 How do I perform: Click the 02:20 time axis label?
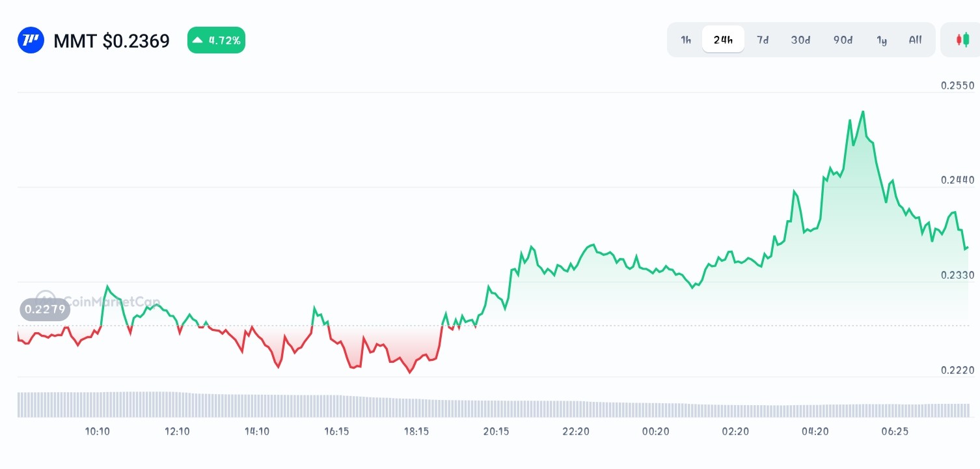point(735,431)
